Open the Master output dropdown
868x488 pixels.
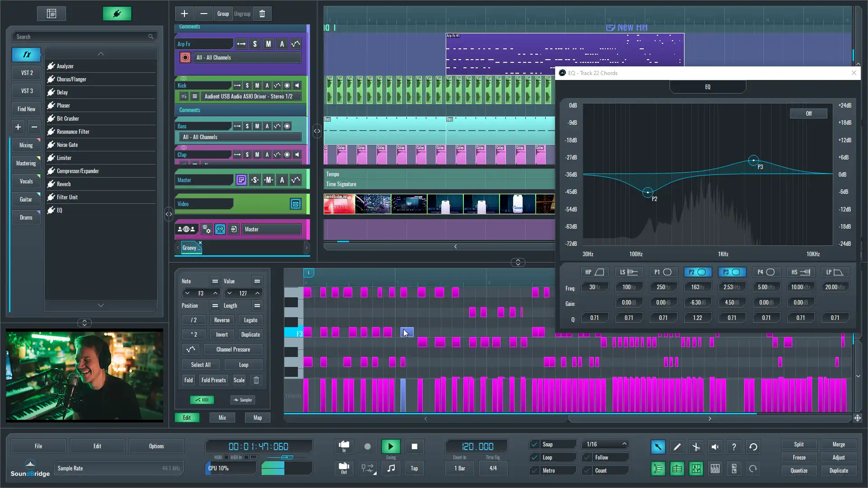click(271, 229)
